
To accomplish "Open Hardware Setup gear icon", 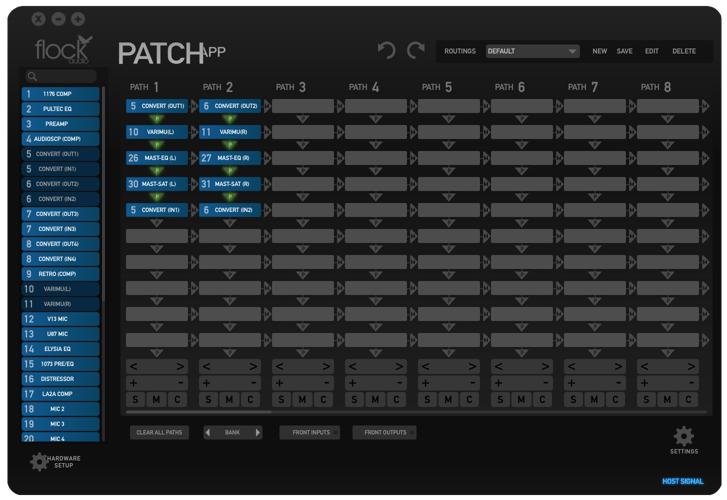I will [39, 462].
